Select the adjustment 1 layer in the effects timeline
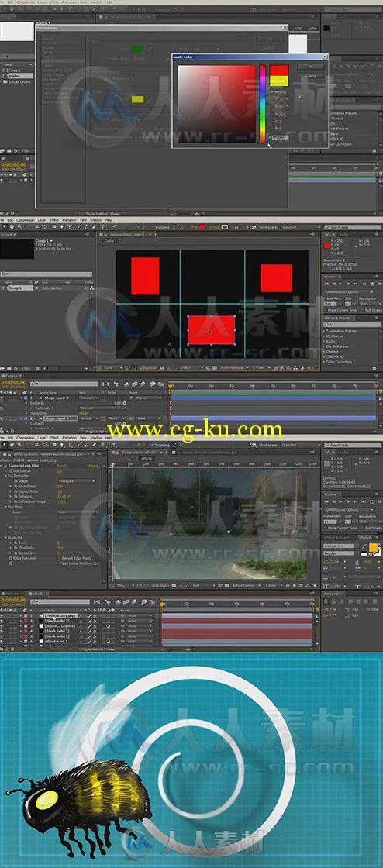 point(55,641)
